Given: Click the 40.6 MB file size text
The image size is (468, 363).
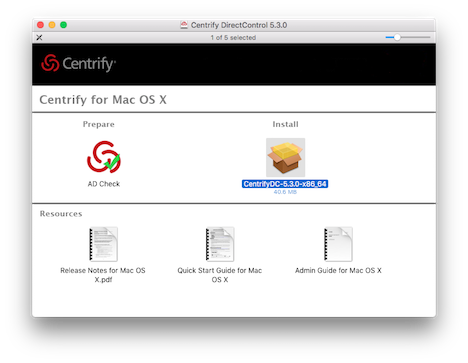Looking at the screenshot, I should (285, 192).
